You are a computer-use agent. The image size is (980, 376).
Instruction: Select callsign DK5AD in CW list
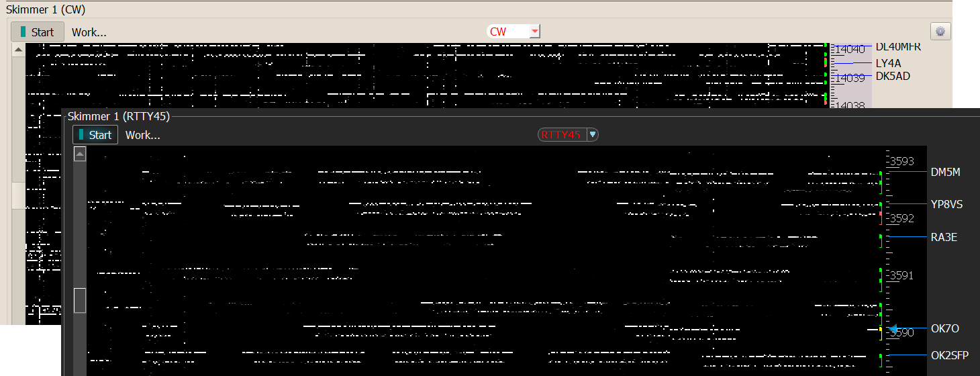coord(893,77)
